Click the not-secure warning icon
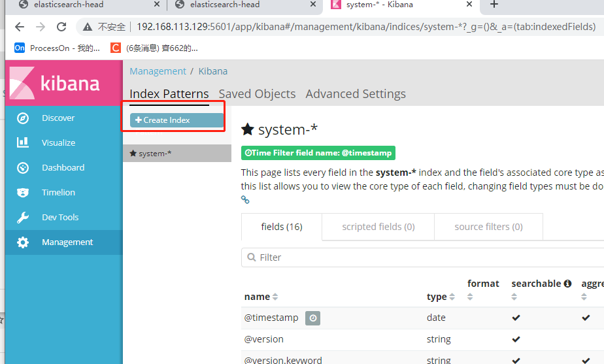The image size is (604, 364). pos(88,27)
